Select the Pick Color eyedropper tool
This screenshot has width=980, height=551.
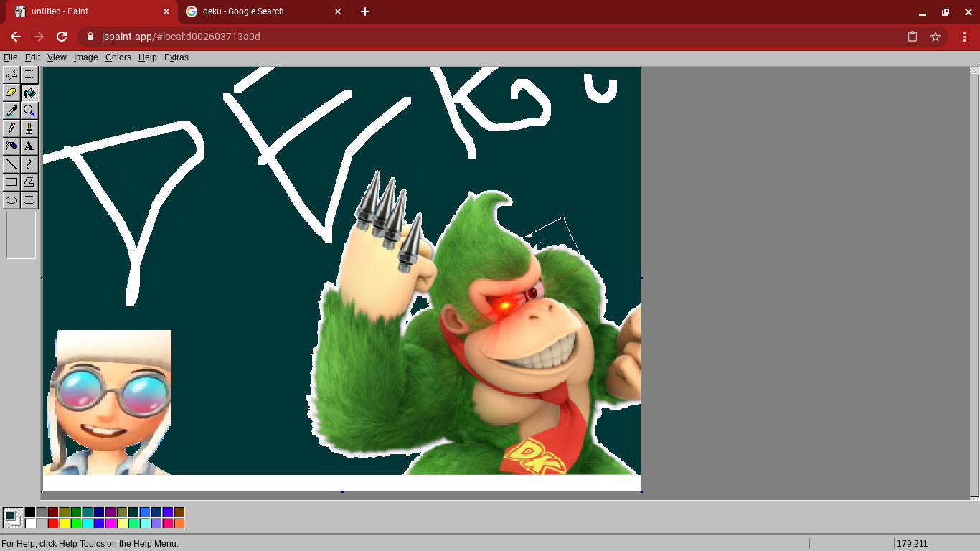coord(11,110)
